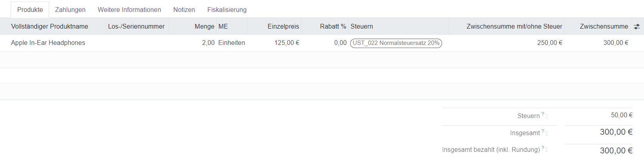Sort by Vollständiger Produktname column header
This screenshot has width=644, height=159.
pos(50,27)
